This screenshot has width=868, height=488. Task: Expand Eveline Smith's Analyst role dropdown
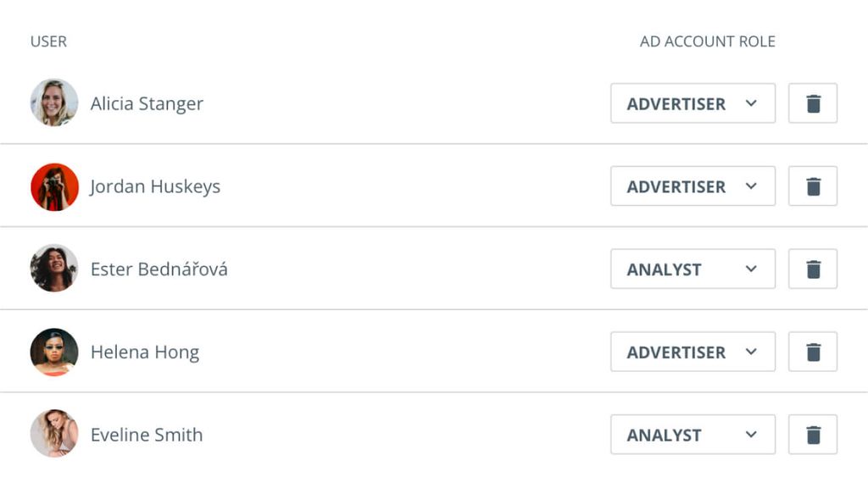pos(693,435)
